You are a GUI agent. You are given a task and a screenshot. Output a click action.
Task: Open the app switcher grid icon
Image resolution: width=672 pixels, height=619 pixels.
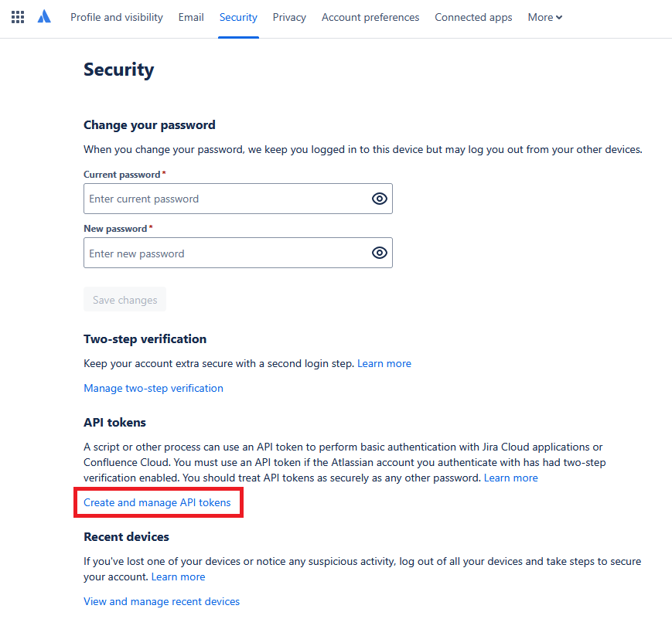(18, 17)
